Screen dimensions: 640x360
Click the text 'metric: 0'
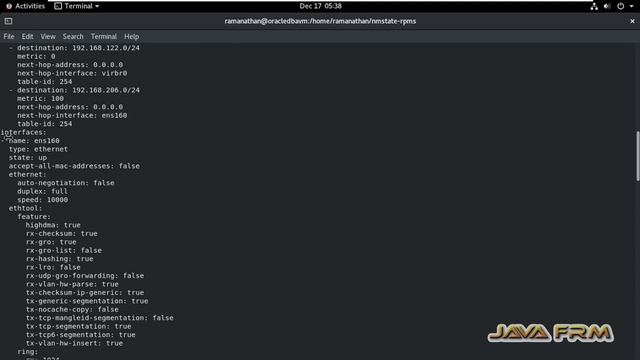36,56
